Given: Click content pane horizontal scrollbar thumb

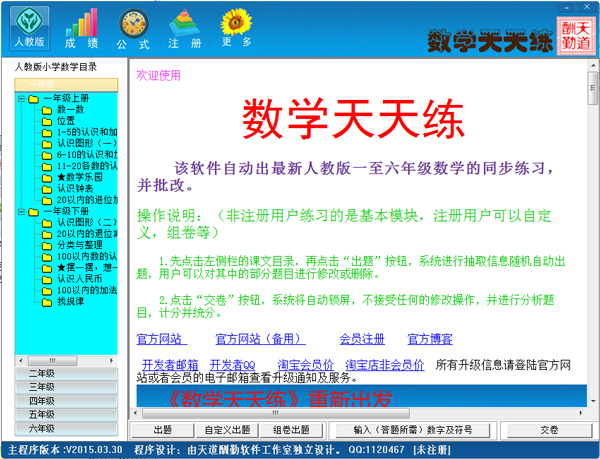Looking at the screenshot, I should tap(276, 413).
